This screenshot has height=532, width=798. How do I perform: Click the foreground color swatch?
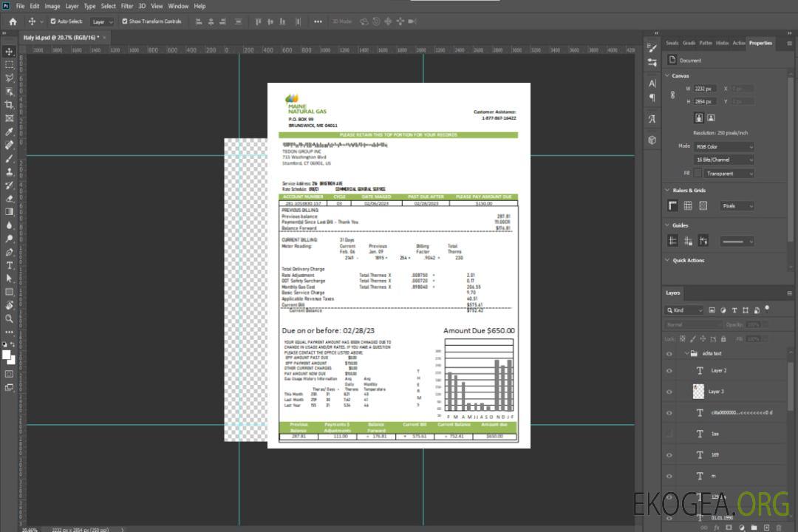(x=7, y=355)
